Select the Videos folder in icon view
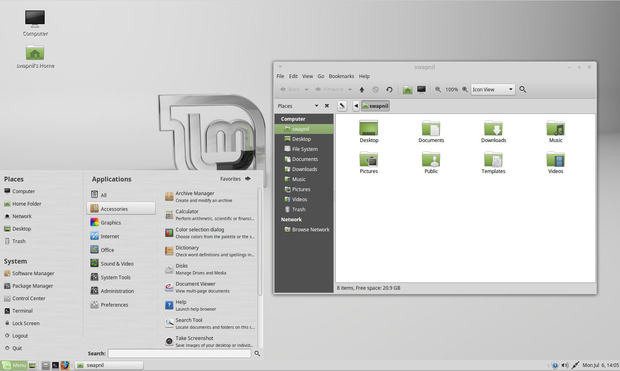This screenshot has width=620, height=371. pos(555,163)
